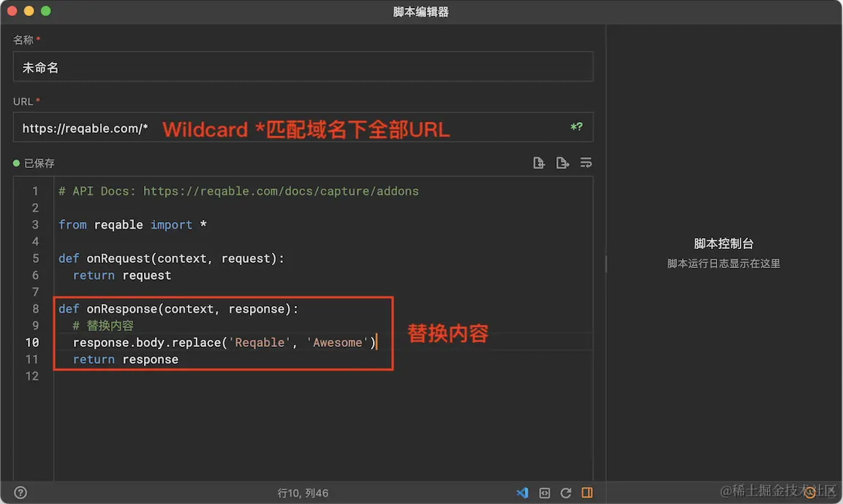The height and width of the screenshot is (504, 843).
Task: Click the code snippet icon in bottom bar
Action: point(544,493)
